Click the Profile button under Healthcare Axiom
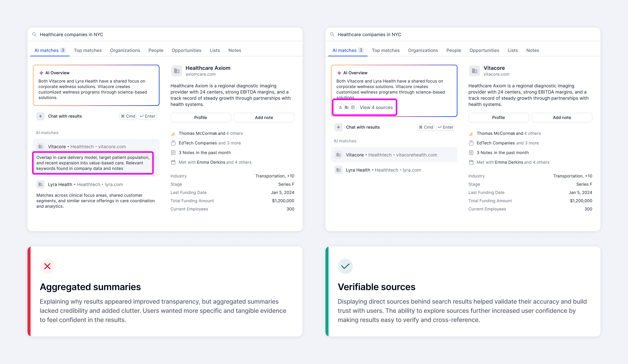628x364 pixels. pyautogui.click(x=201, y=118)
